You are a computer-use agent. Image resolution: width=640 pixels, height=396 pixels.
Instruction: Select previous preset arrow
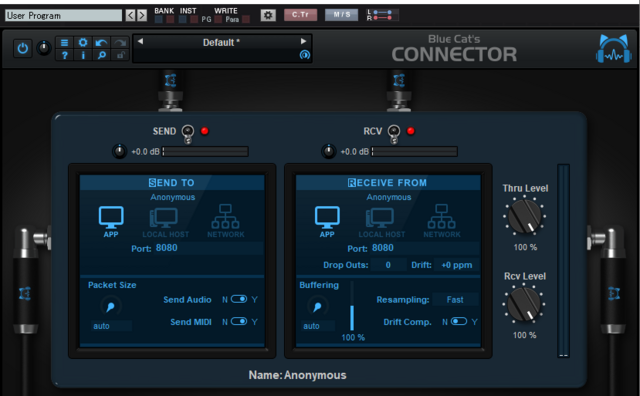tap(140, 41)
